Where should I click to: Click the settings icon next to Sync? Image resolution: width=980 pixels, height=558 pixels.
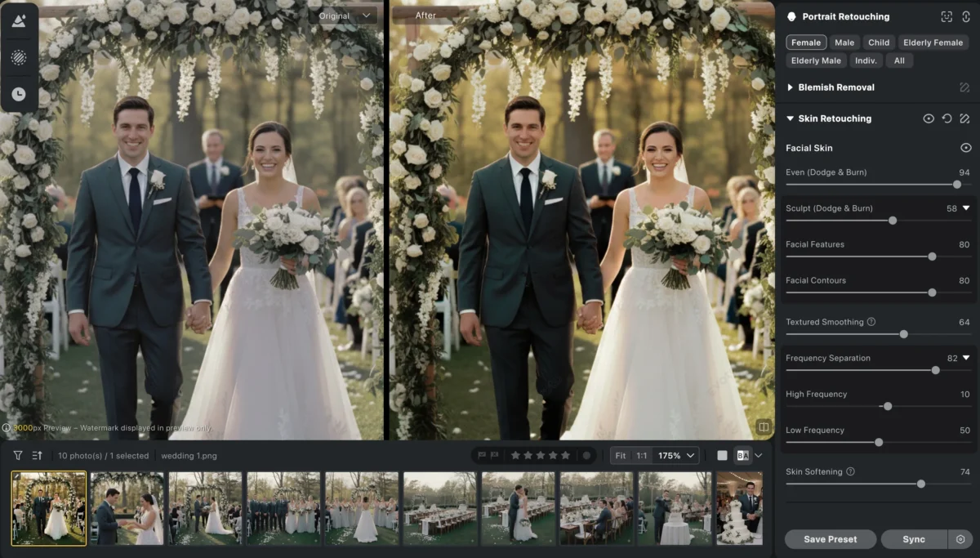click(x=960, y=539)
